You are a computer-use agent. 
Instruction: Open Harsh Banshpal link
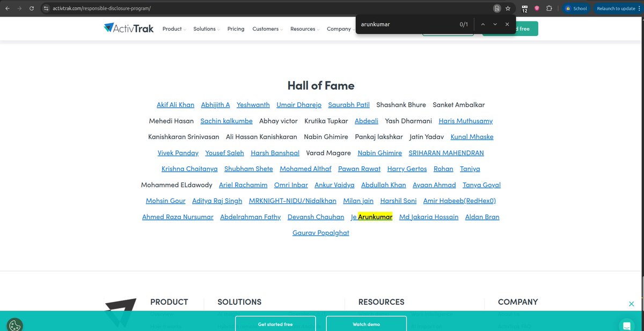coord(275,153)
